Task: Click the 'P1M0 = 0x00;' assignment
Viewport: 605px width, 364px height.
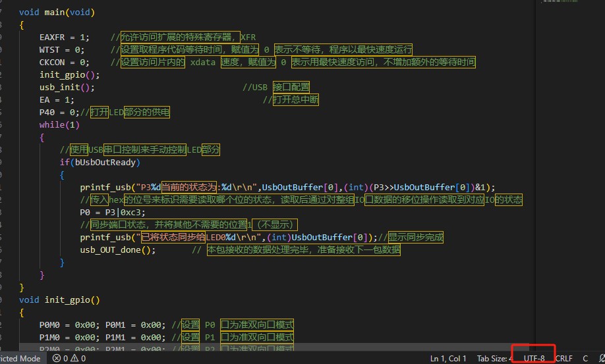Action: pos(69,338)
